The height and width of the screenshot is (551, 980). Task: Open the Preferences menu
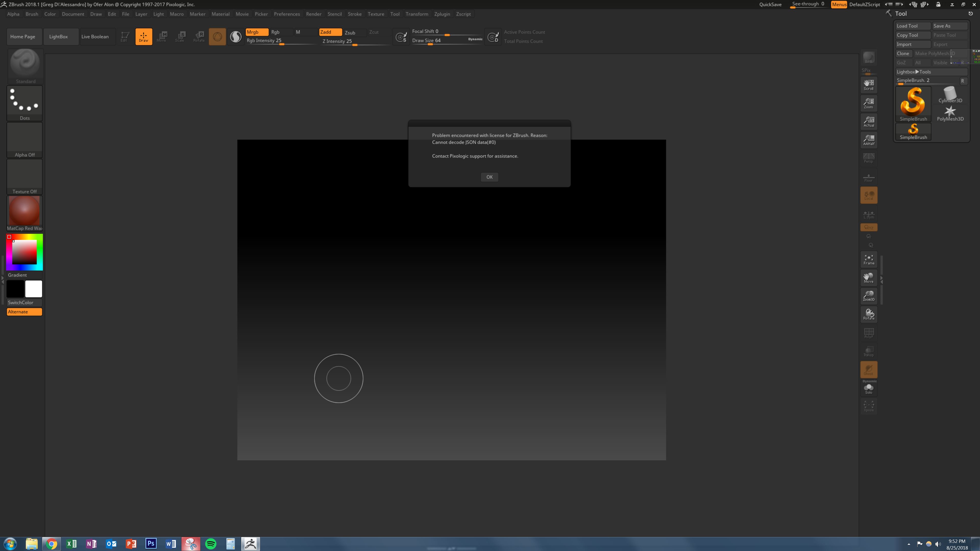tap(286, 14)
